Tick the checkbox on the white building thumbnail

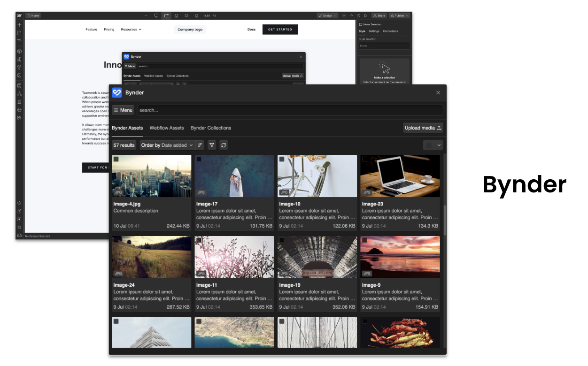pos(116,321)
